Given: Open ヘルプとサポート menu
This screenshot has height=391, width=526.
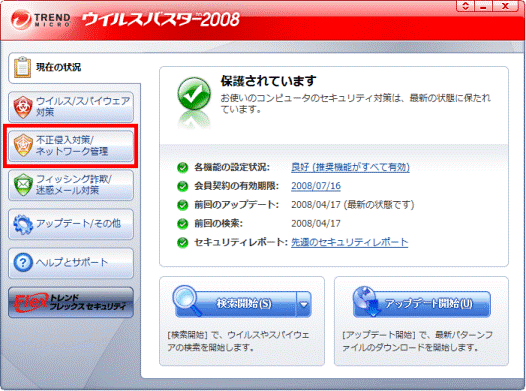Looking at the screenshot, I should point(71,263).
